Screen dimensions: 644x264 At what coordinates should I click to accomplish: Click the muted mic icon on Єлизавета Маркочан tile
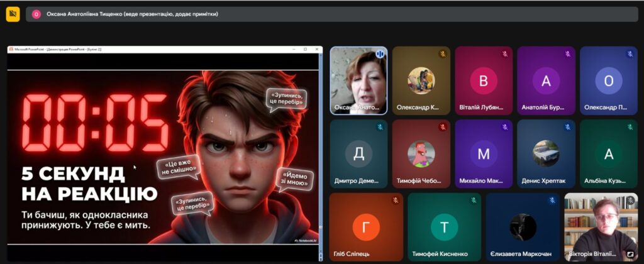552,201
